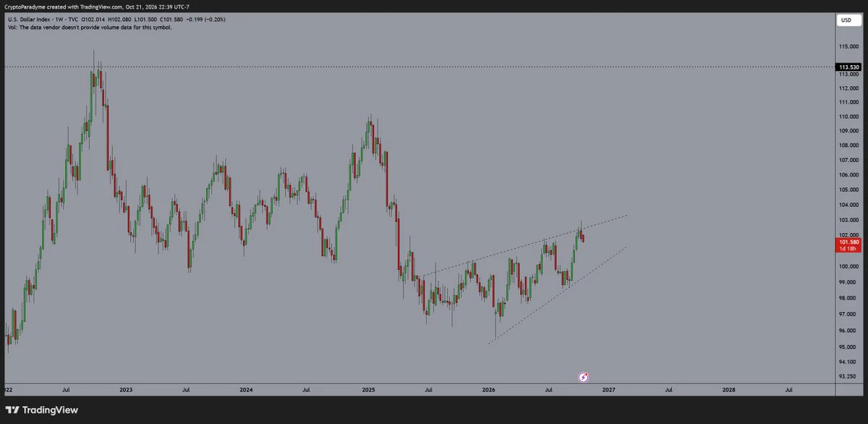Click the 93.250 price axis label
The image size is (868, 424).
click(x=848, y=376)
